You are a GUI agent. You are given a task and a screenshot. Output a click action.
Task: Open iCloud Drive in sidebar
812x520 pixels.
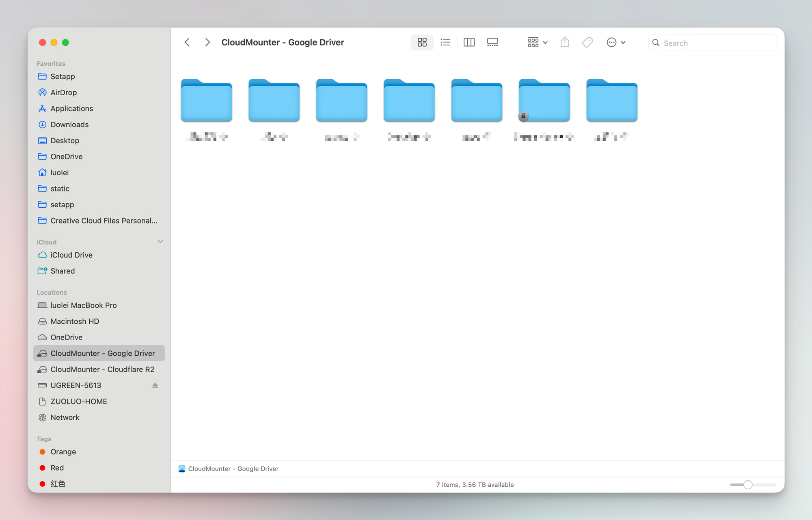99,255
